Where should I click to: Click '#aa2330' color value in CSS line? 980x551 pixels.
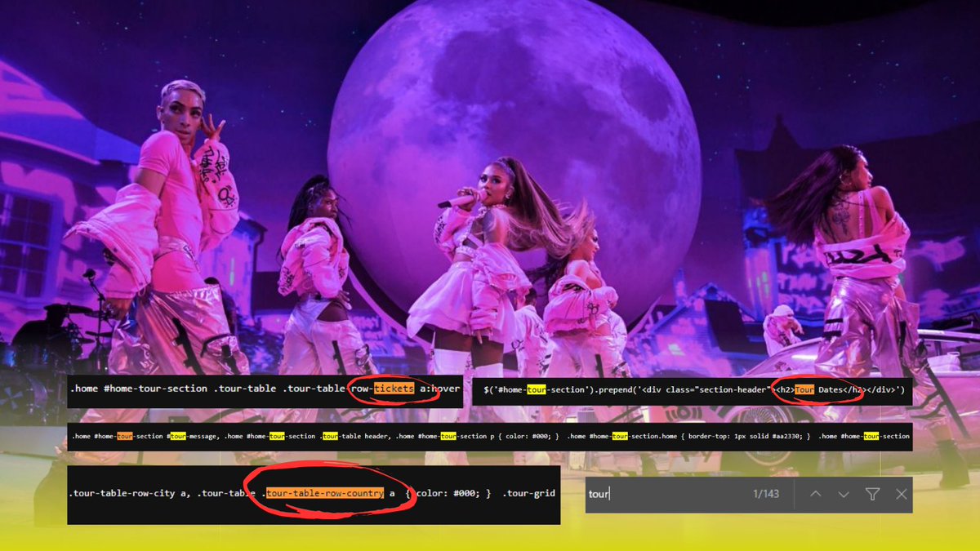(x=788, y=437)
